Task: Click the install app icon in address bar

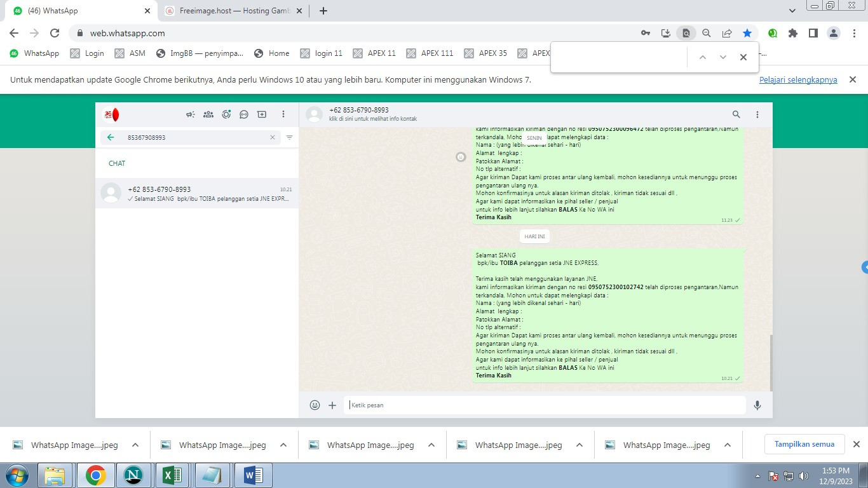Action: click(x=665, y=33)
